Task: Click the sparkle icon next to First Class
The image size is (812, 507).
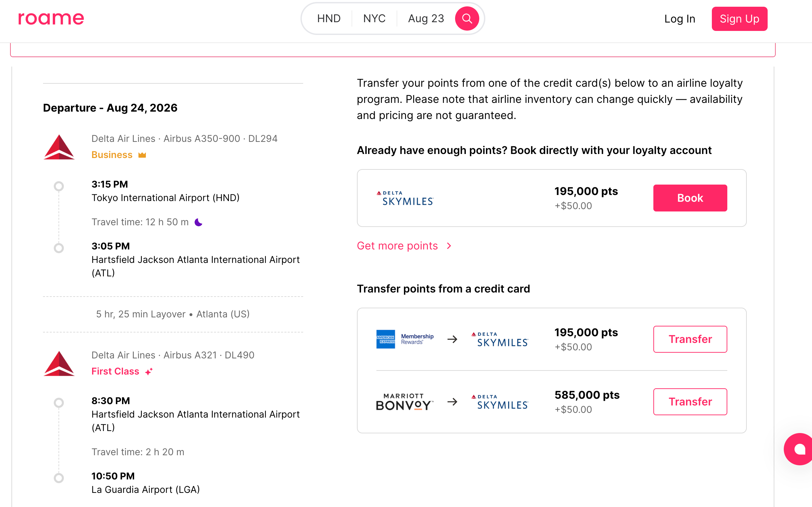Action: click(149, 372)
